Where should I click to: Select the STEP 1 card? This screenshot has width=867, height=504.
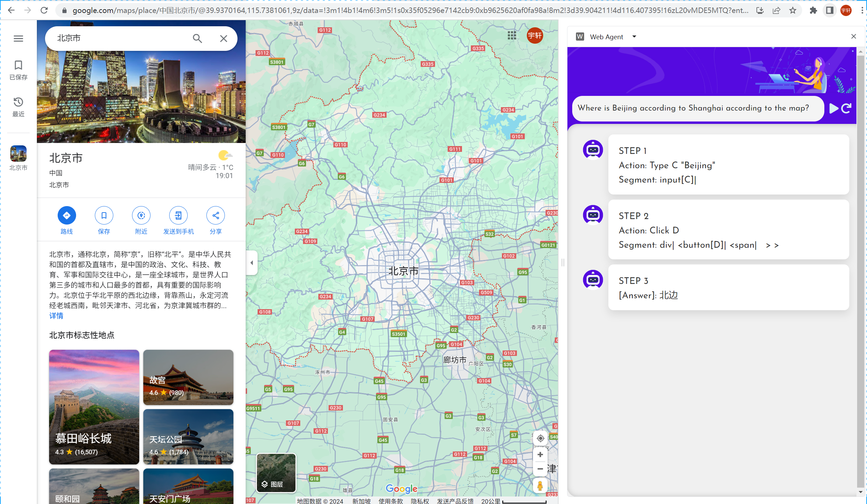point(728,164)
